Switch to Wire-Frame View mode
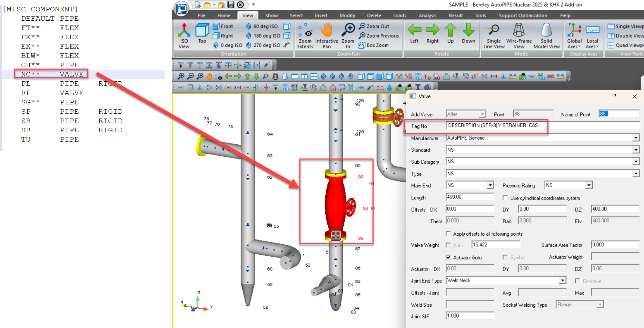The image size is (644, 328). point(519,36)
